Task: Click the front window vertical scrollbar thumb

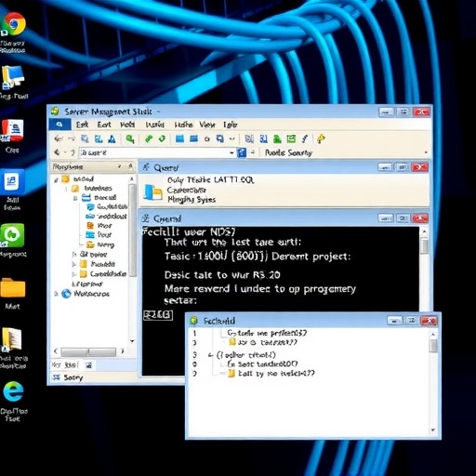Action: 433,346
